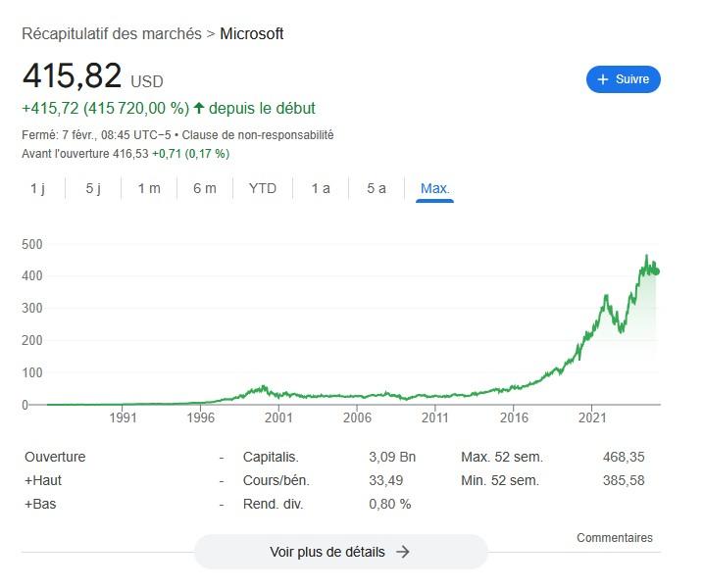Screen dimensions: 704x588
Task: Open the Récapitulatif des marchés breadcrumb link
Action: [x=112, y=33]
